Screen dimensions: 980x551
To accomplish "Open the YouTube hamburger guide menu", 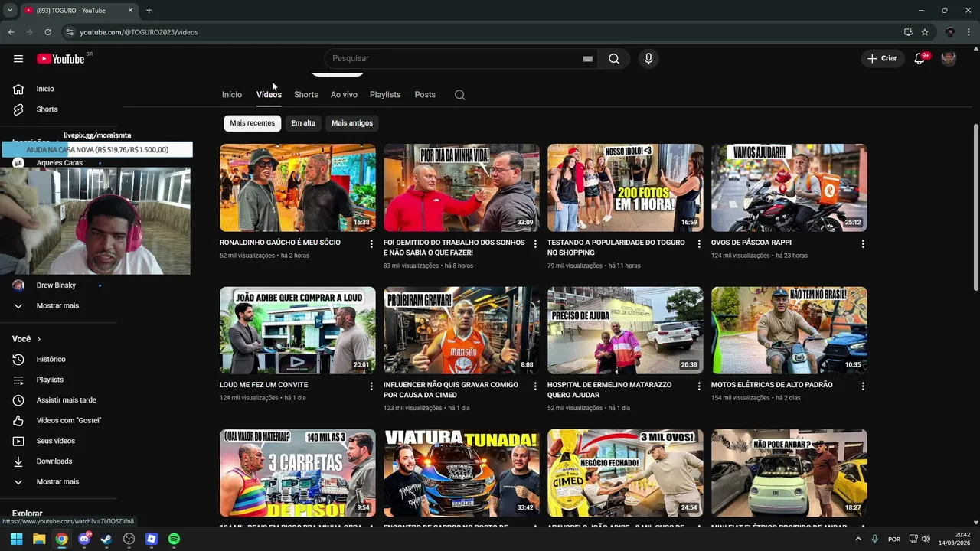I will click(x=18, y=59).
